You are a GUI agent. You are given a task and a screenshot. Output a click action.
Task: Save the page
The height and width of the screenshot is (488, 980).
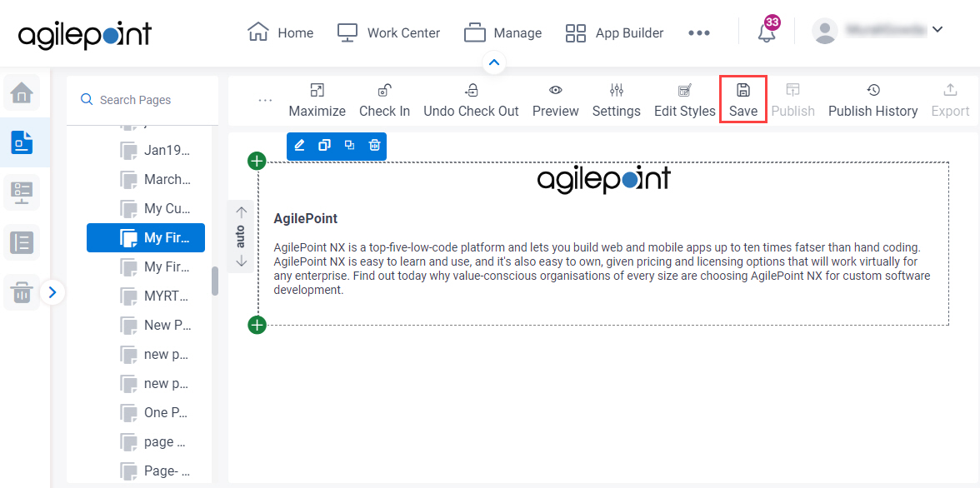[x=743, y=100]
